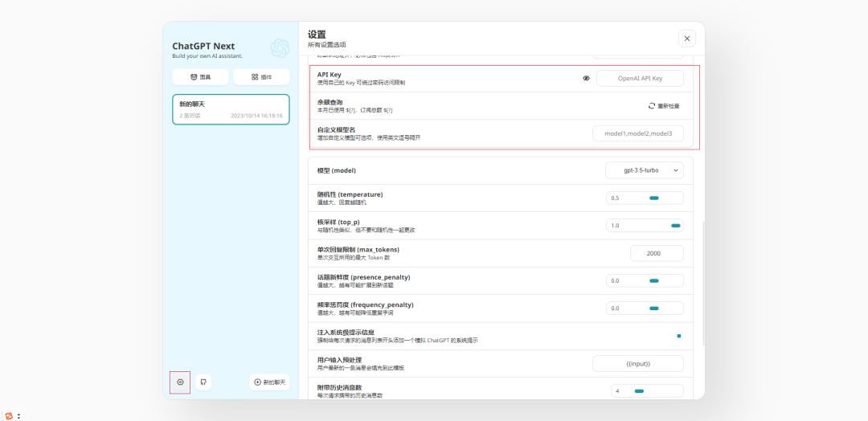Open the GitHub link icon
This screenshot has width=868, height=421.
(x=203, y=382)
